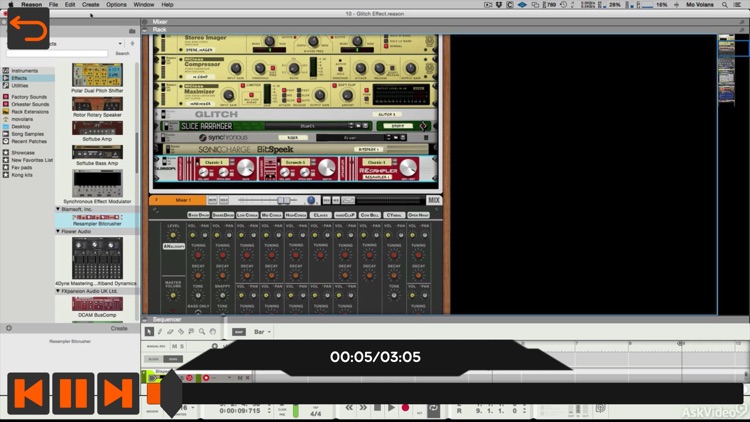Select the pencil tool in Sequencer toolbar
The width and height of the screenshot is (750, 422).
[x=160, y=331]
